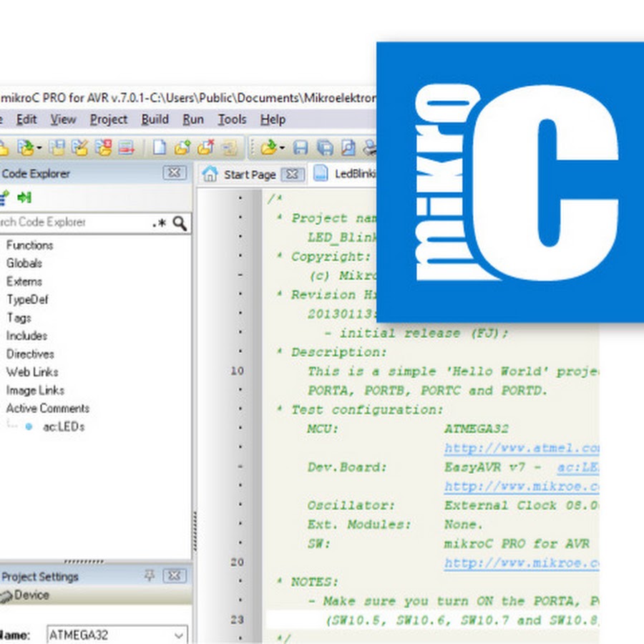Click the 'Oscillator:' comment text
The height and width of the screenshot is (644, 644).
click(x=351, y=506)
